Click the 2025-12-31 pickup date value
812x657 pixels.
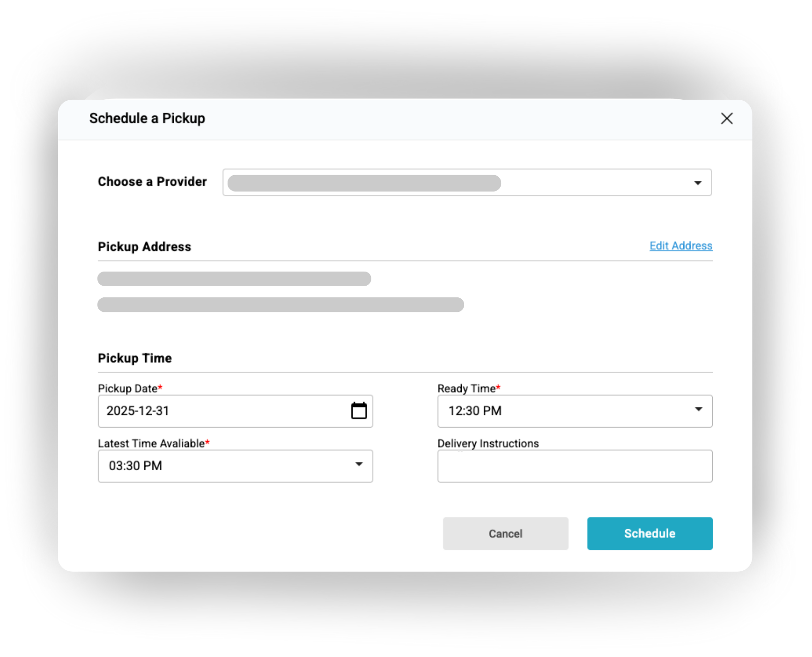[138, 411]
